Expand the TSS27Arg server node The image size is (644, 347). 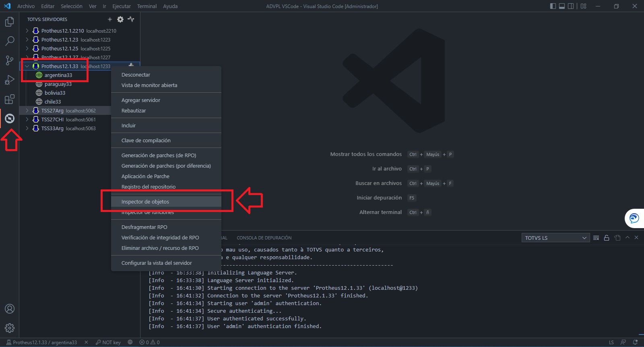pyautogui.click(x=27, y=110)
